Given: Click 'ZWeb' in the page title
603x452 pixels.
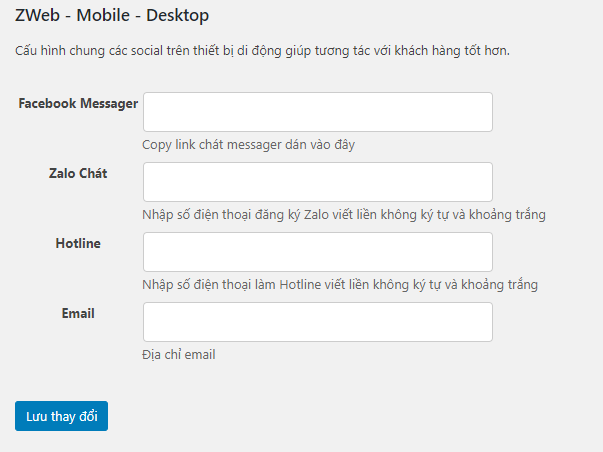Looking at the screenshot, I should [x=37, y=15].
